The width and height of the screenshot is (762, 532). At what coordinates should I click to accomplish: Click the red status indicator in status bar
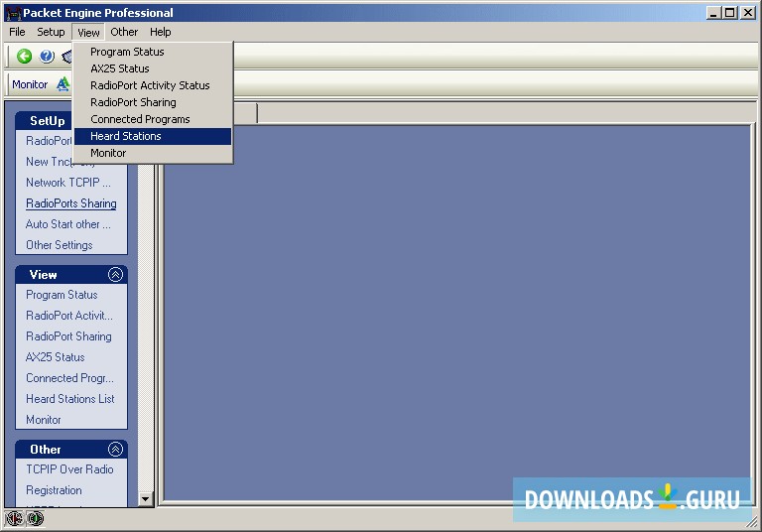pyautogui.click(x=14, y=519)
